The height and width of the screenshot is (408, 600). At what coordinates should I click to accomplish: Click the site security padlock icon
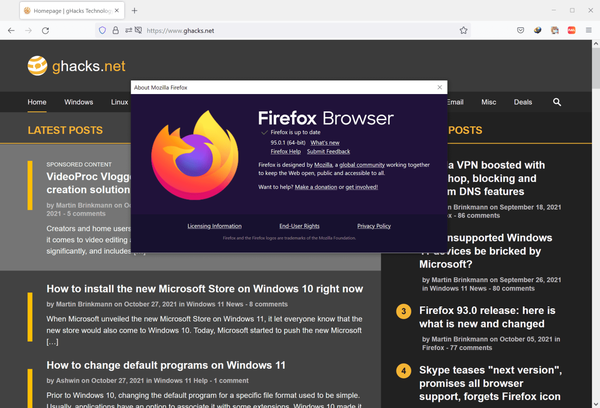tap(117, 30)
